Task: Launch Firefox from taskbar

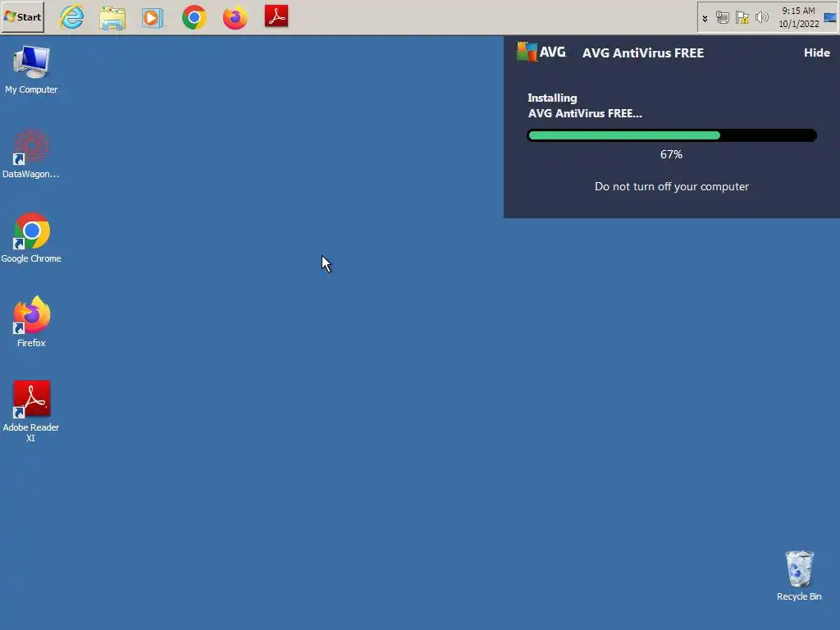Action: click(235, 17)
